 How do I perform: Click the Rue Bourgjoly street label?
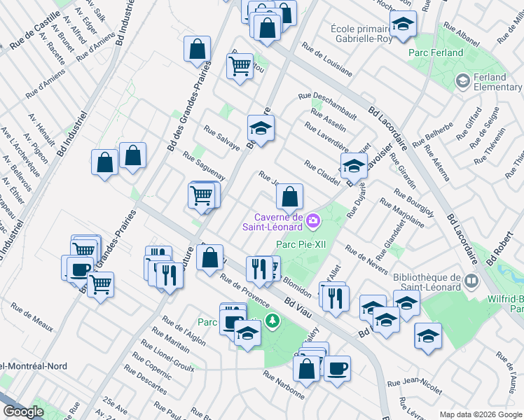tap(415, 203)
